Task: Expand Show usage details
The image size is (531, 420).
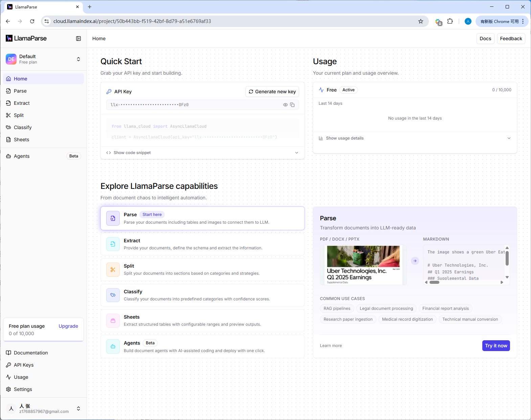Action: pyautogui.click(x=415, y=138)
